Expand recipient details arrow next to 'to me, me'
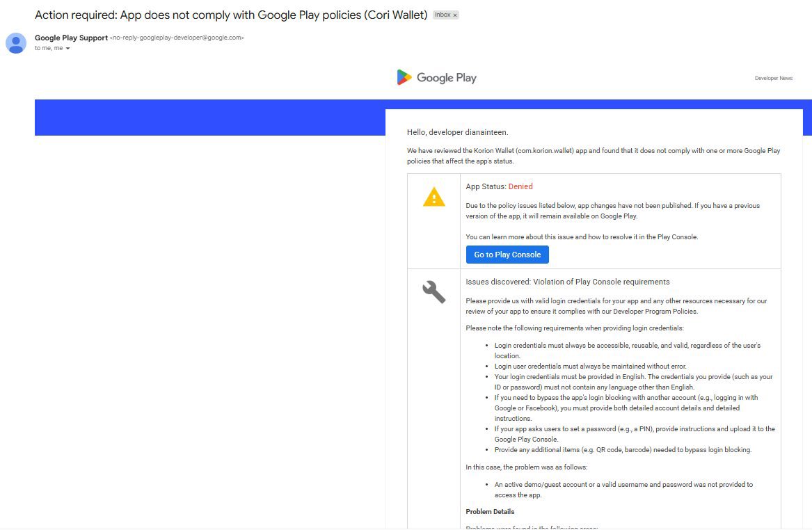The image size is (812, 530). click(x=67, y=48)
